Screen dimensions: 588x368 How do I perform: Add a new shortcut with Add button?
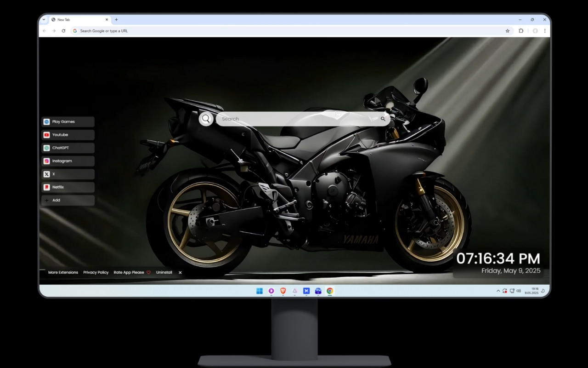(68, 201)
